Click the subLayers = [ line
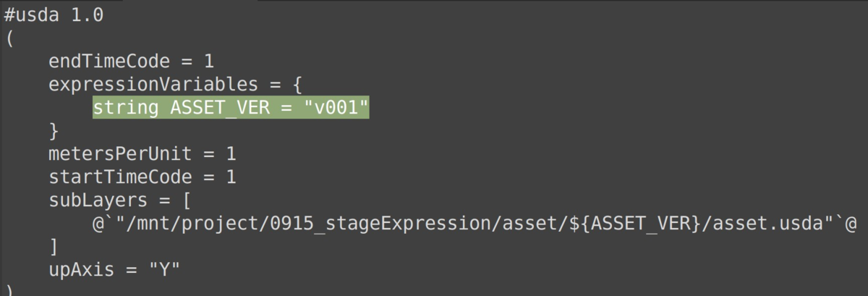 119,200
